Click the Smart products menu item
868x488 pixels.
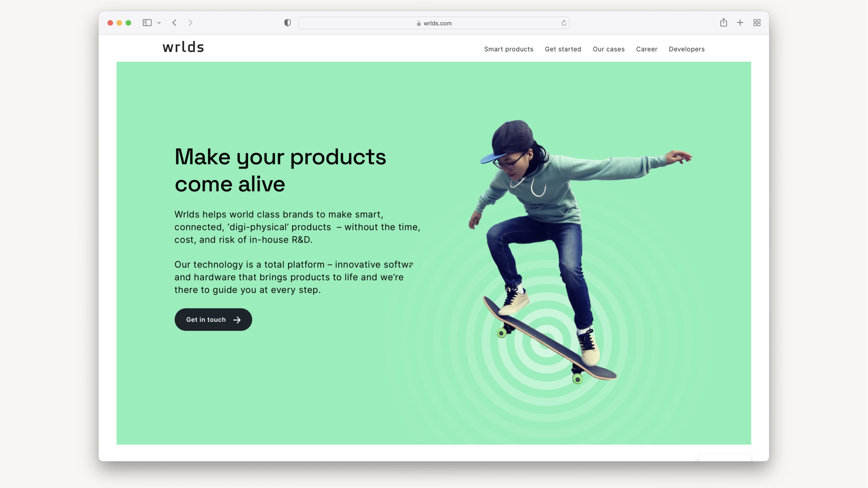508,49
